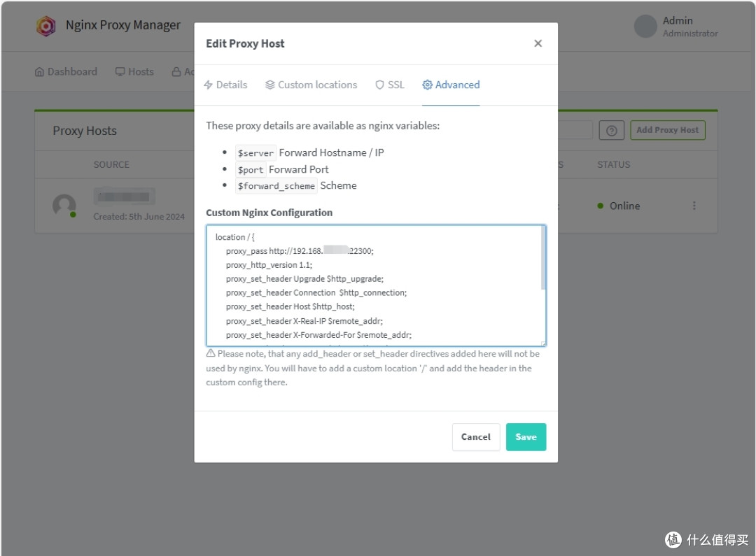The height and width of the screenshot is (556, 756).
Task: Open the three-dot actions menu for the proxy host
Action: coord(694,206)
